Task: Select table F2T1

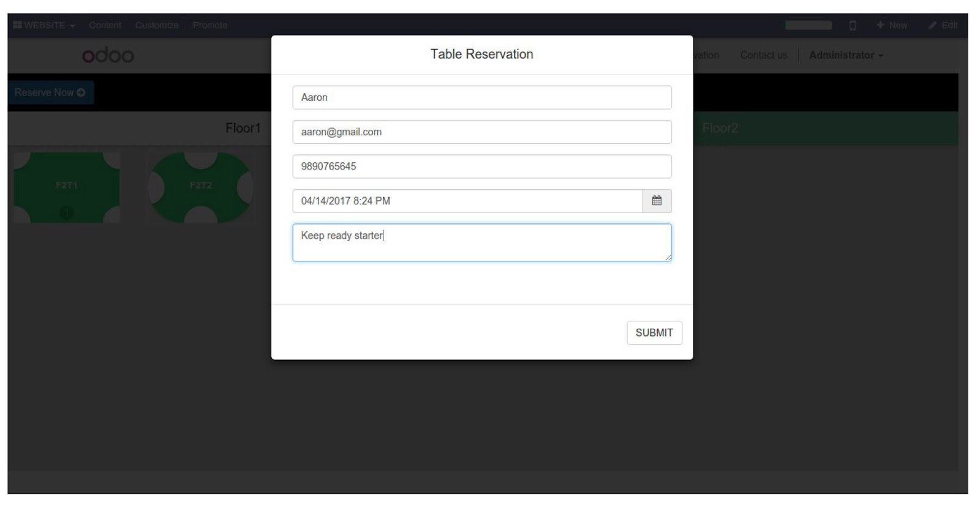Action: click(x=67, y=187)
